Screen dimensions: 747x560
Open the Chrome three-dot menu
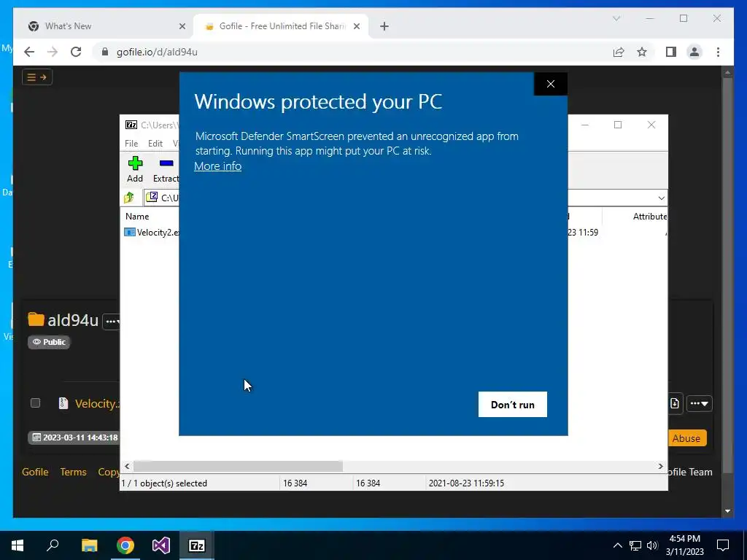point(718,52)
